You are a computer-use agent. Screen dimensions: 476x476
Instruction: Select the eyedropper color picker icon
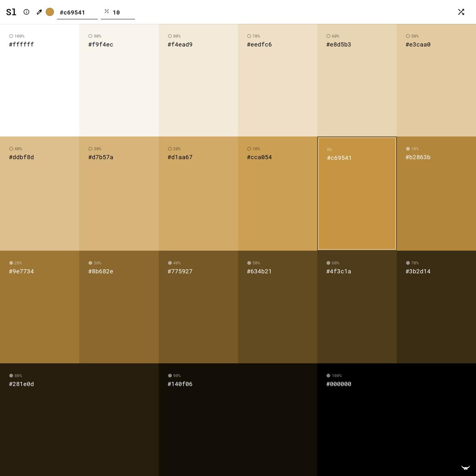click(x=39, y=12)
